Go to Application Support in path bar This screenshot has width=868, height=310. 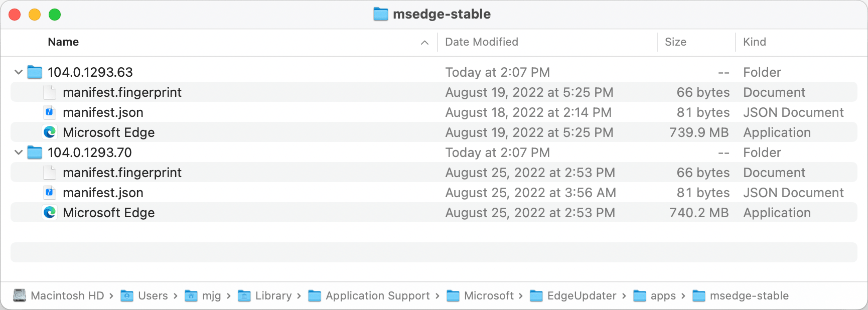[377, 296]
